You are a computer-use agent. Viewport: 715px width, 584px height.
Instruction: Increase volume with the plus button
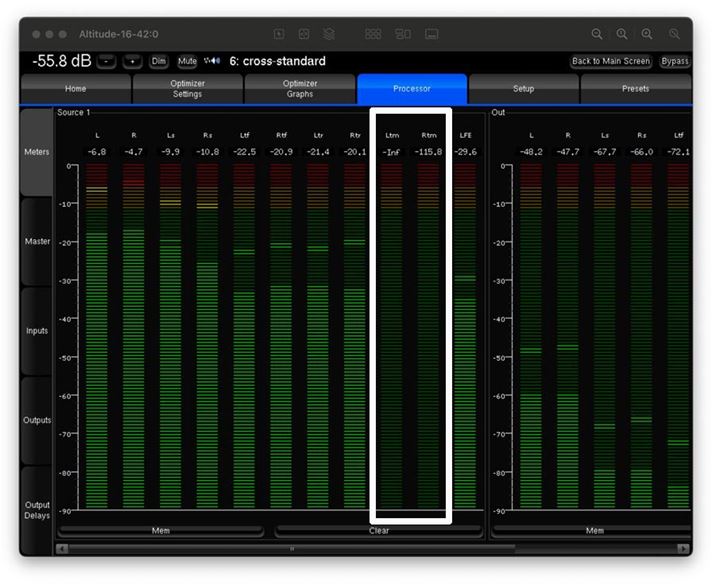point(132,61)
